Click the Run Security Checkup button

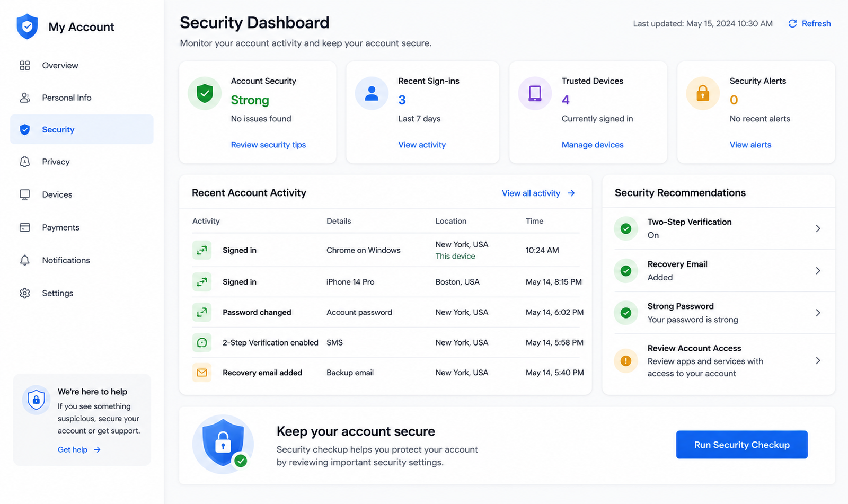(741, 445)
